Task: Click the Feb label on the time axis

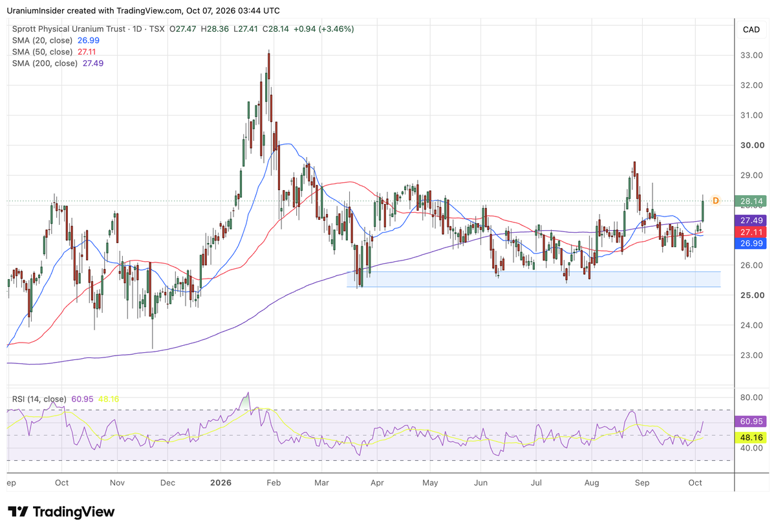Action: click(x=274, y=482)
